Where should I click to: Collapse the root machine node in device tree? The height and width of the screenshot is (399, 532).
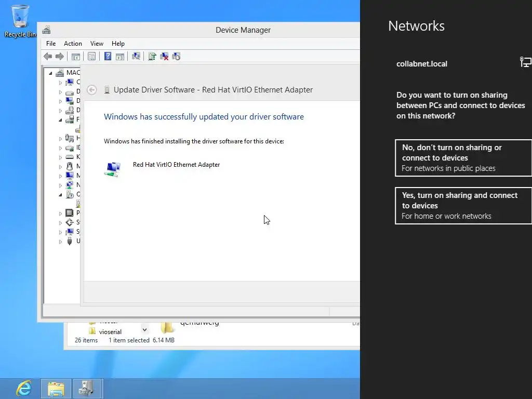[50, 73]
